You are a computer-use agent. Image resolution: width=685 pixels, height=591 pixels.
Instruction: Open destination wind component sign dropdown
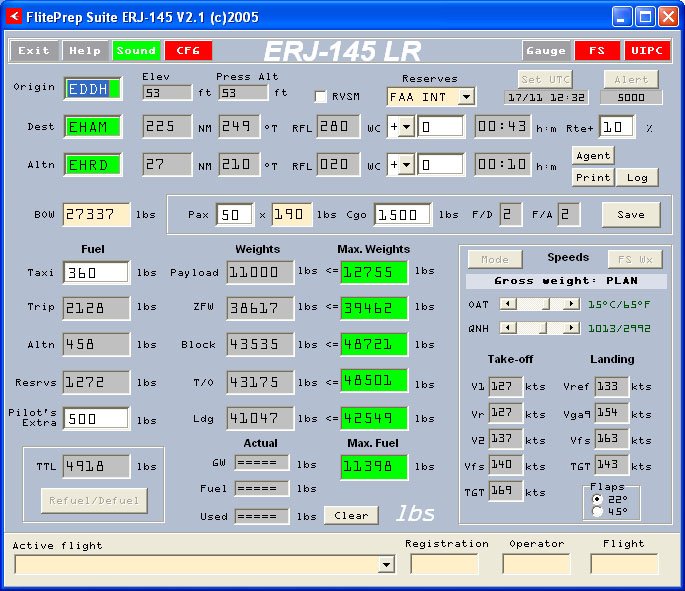point(406,127)
